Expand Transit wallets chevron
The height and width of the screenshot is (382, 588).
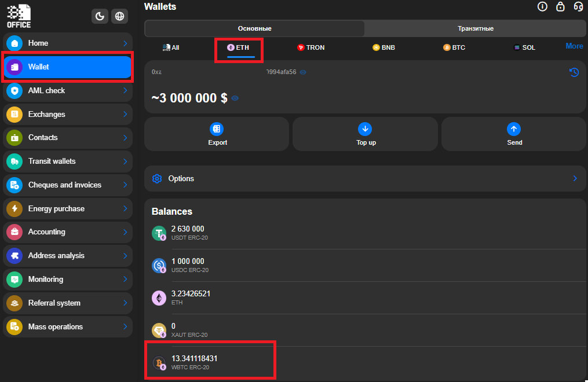(x=125, y=161)
